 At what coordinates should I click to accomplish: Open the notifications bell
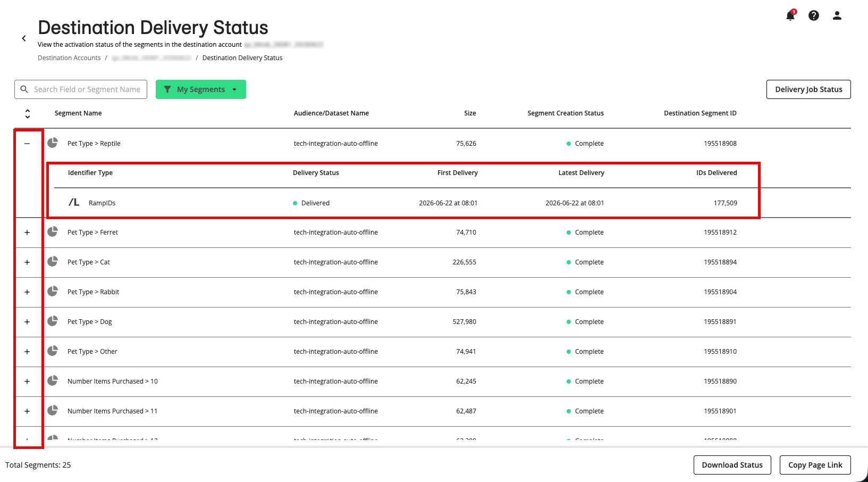click(790, 15)
